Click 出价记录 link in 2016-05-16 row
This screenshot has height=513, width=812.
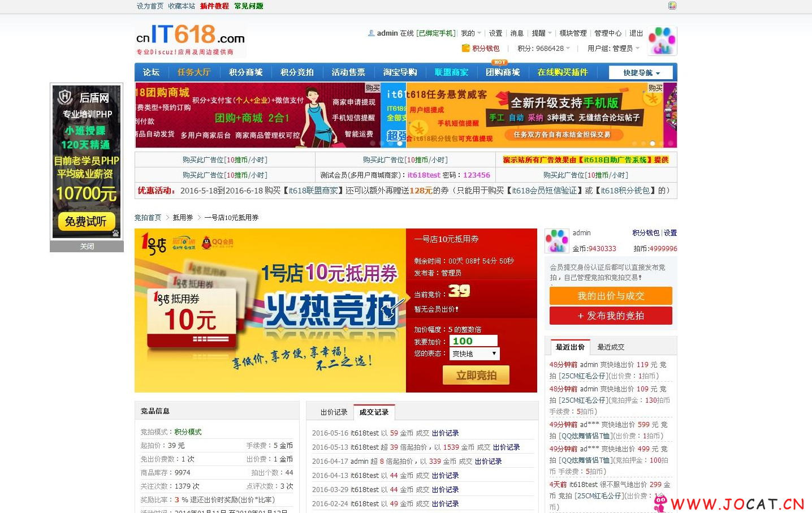[446, 433]
